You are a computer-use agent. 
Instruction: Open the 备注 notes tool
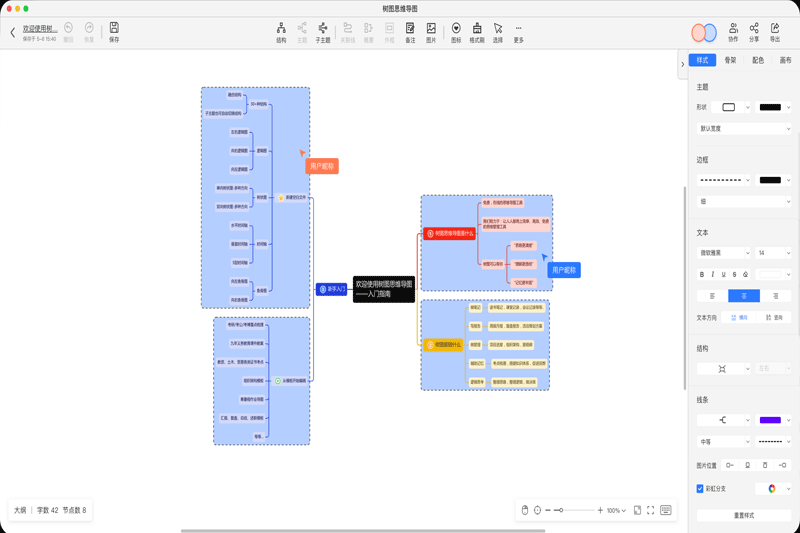410,32
